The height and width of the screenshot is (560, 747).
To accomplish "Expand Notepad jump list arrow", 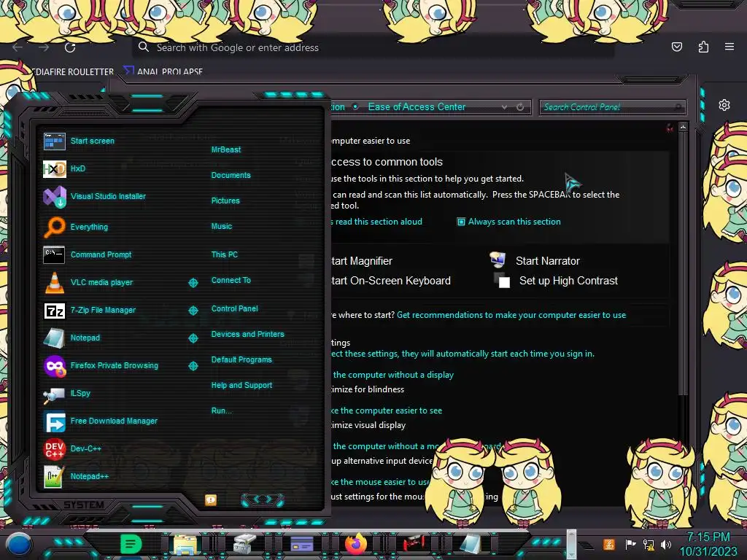I will click(193, 338).
